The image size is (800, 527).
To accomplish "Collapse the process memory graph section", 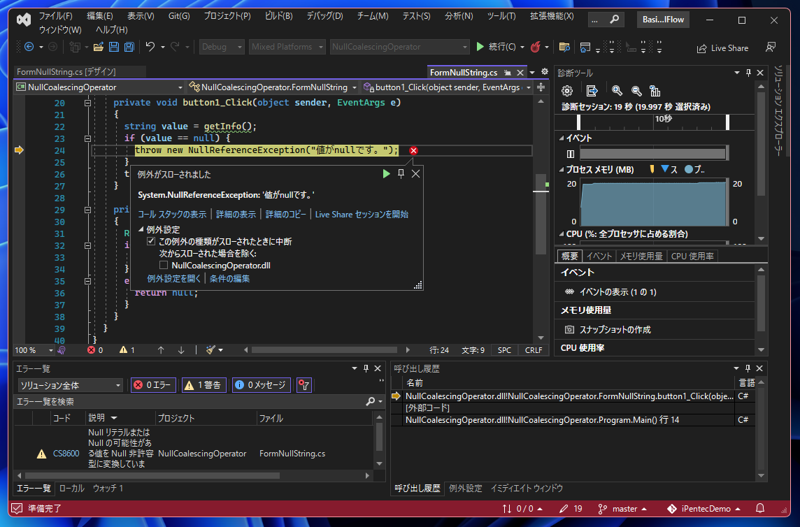I will 561,169.
